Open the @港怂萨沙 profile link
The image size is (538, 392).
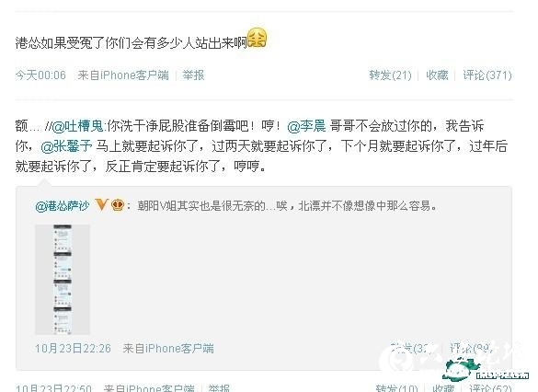tap(63, 205)
